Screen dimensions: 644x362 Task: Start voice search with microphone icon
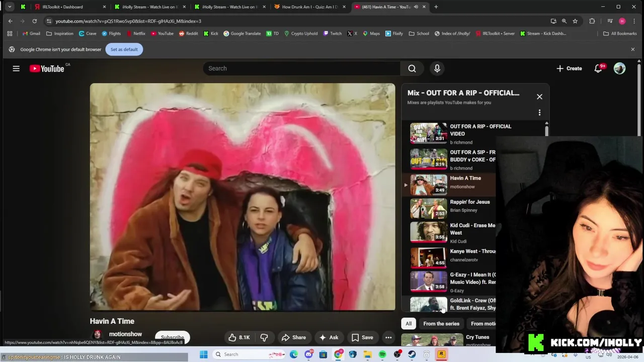pos(437,68)
